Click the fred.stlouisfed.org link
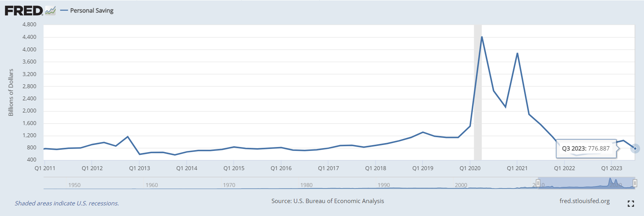Screen dimensions: 644x216 click(x=584, y=201)
